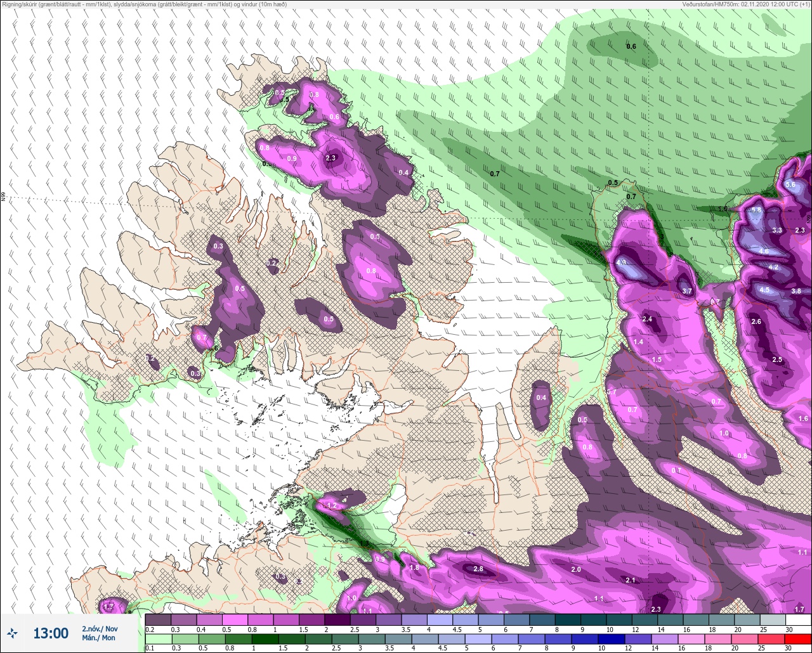Click the N99 label on the left edge
The height and width of the screenshot is (653, 812).
tap(3, 197)
